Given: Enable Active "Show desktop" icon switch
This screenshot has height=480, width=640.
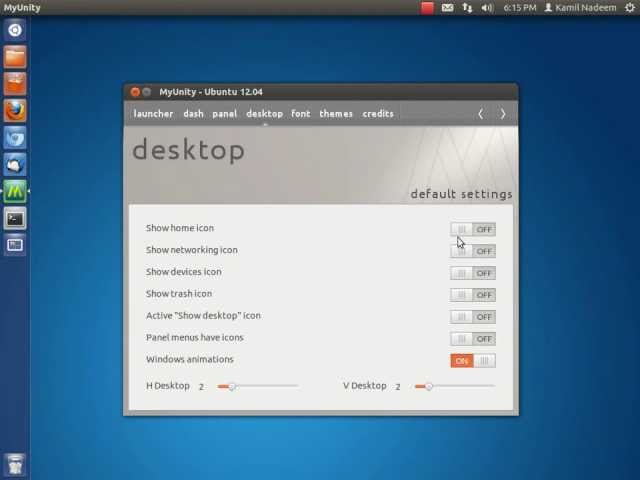Looking at the screenshot, I should pyautogui.click(x=473, y=317).
